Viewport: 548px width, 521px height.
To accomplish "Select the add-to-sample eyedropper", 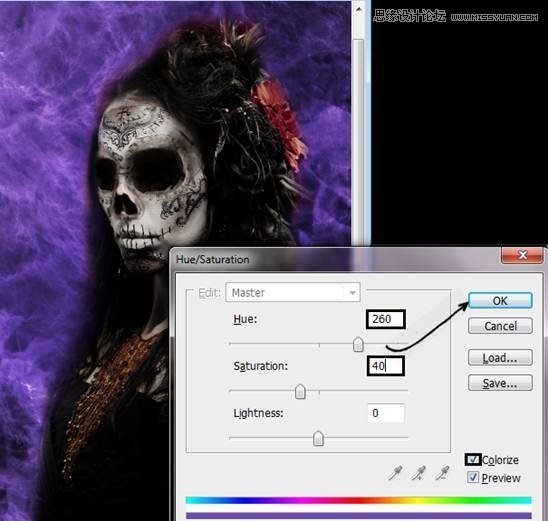I will pyautogui.click(x=418, y=473).
